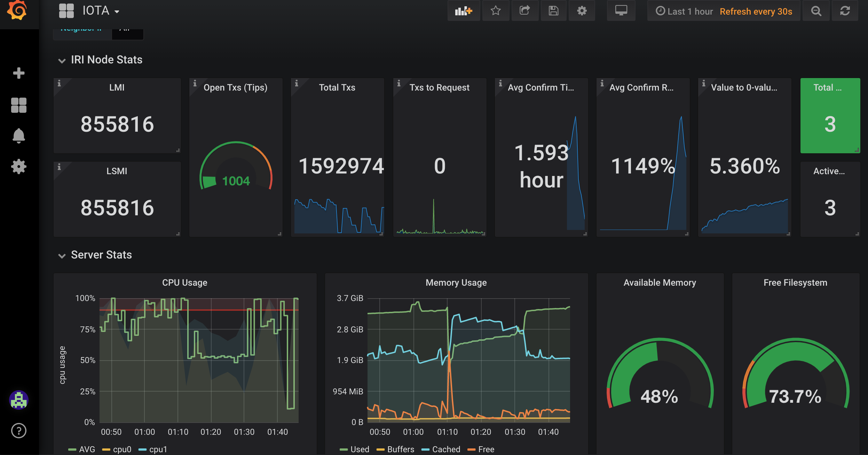Click the dashboard grid icon beside IOTA
This screenshot has height=455, width=868.
[66, 11]
